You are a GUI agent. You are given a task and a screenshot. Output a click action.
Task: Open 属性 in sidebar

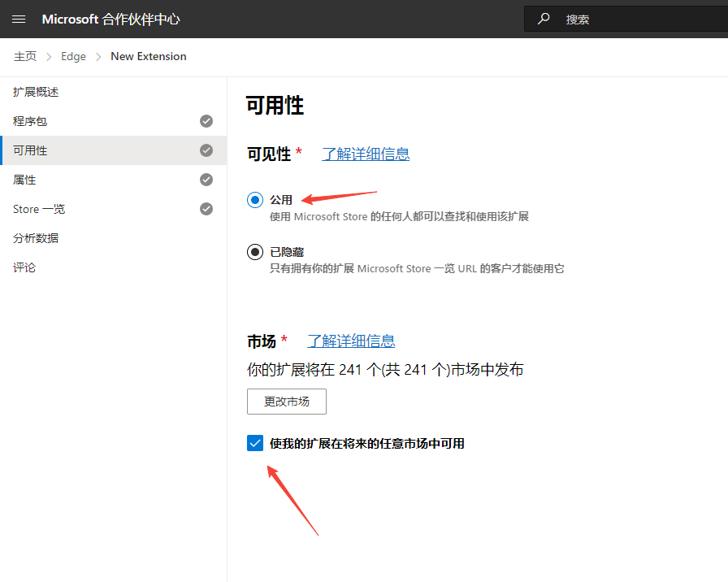(113, 180)
